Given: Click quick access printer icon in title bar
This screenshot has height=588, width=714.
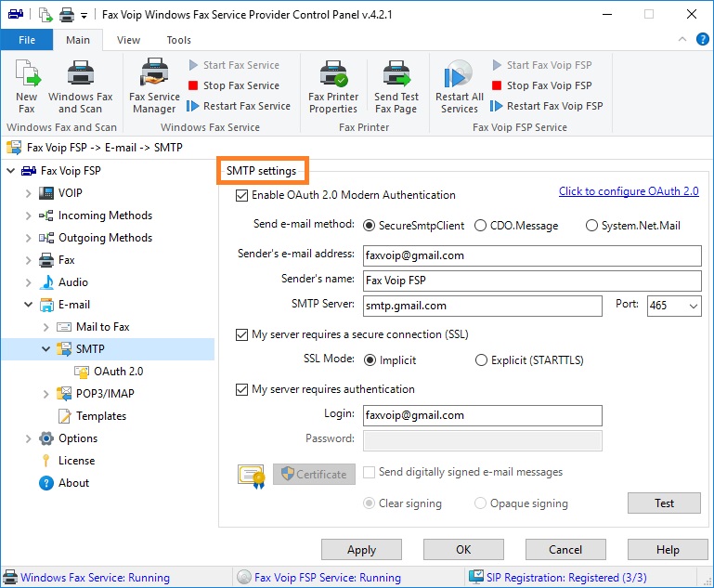Looking at the screenshot, I should pyautogui.click(x=67, y=15).
